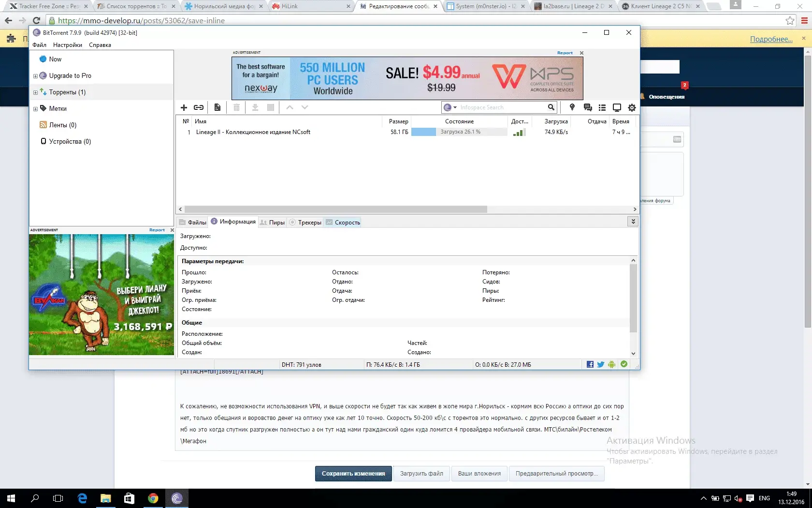Select Upgrade to Pro in sidebar
The image size is (812, 508).
(x=70, y=75)
